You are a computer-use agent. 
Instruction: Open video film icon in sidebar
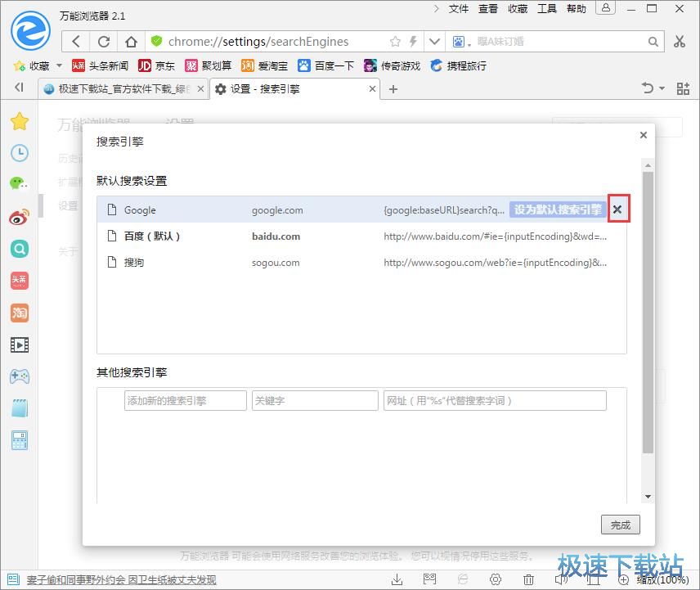(x=20, y=345)
